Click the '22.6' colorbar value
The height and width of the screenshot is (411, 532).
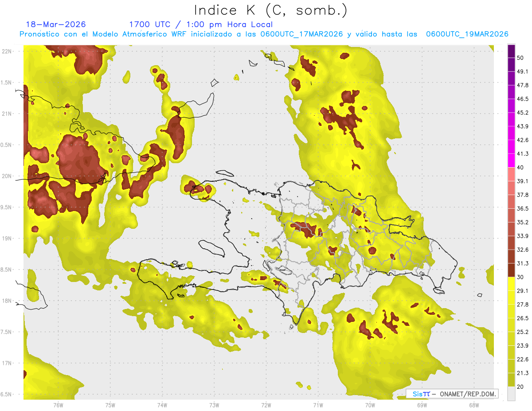pyautogui.click(x=523, y=360)
